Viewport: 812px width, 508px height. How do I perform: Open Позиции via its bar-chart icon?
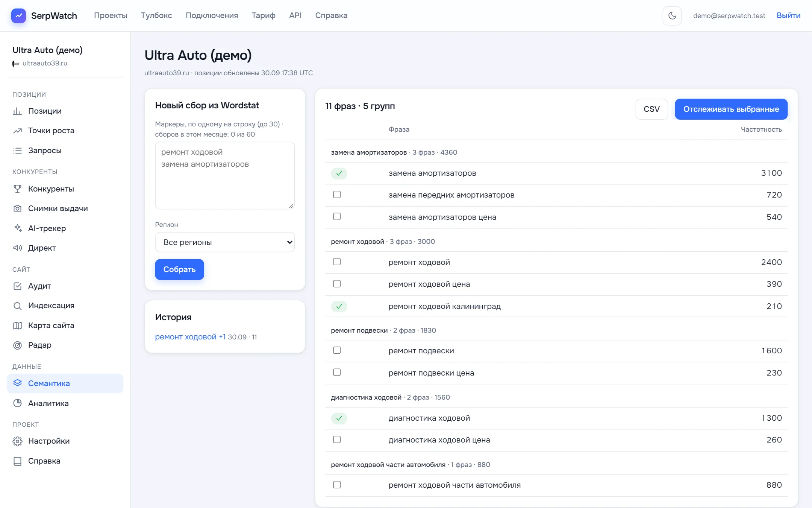click(17, 111)
